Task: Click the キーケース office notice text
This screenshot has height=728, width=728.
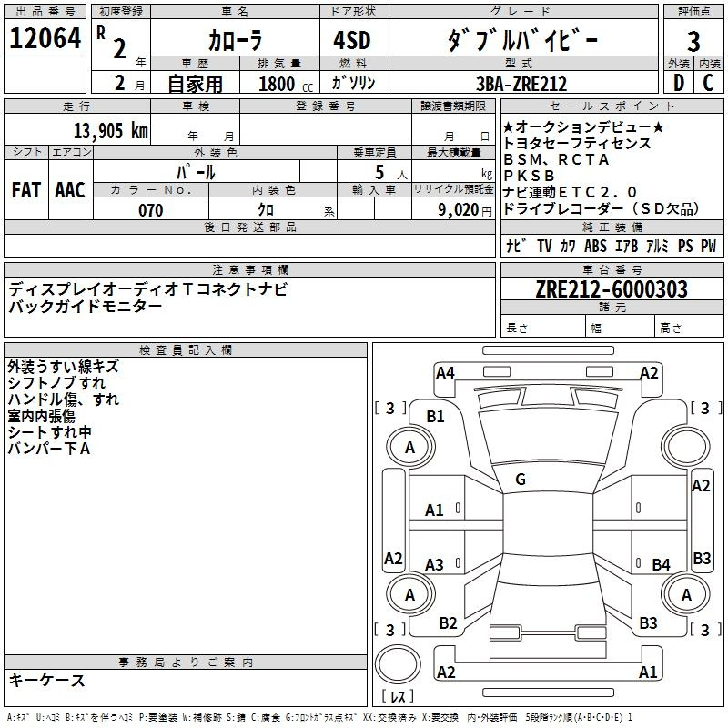Action: pyautogui.click(x=46, y=681)
